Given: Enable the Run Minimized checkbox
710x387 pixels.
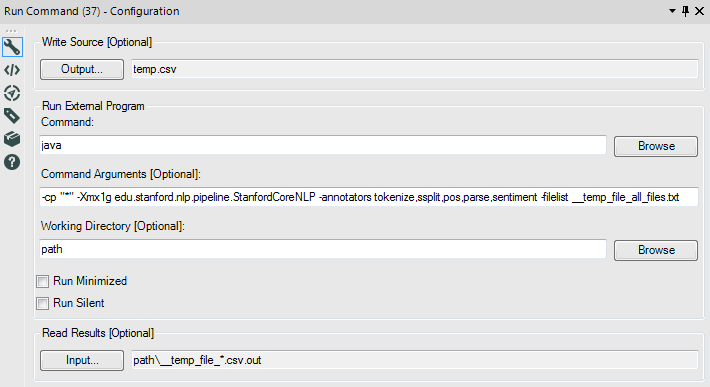Looking at the screenshot, I should [43, 282].
